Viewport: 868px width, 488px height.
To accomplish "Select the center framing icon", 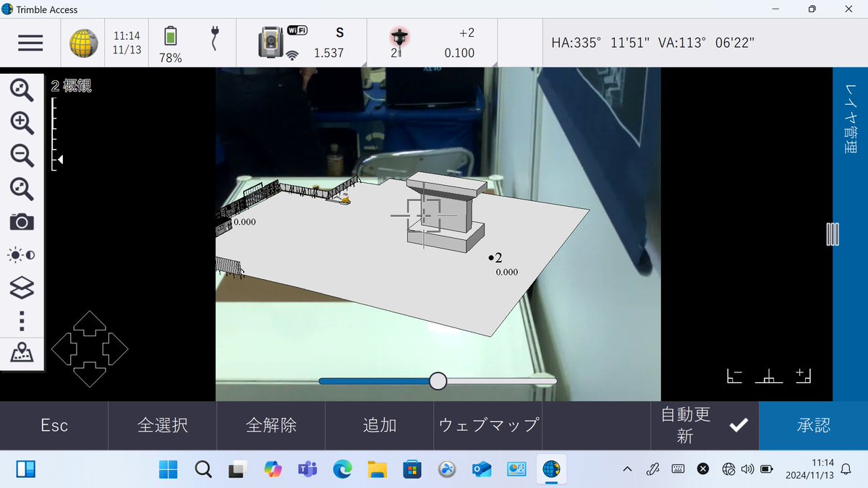I will pyautogui.click(x=768, y=376).
